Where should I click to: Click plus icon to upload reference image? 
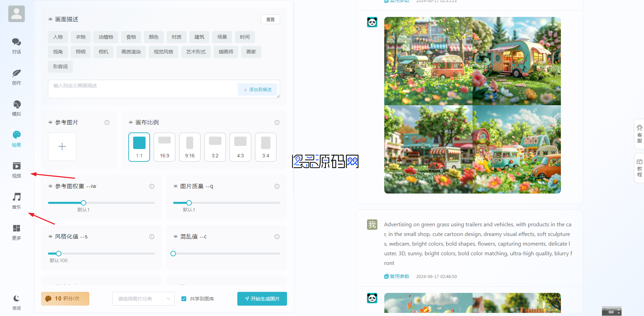[x=62, y=147]
